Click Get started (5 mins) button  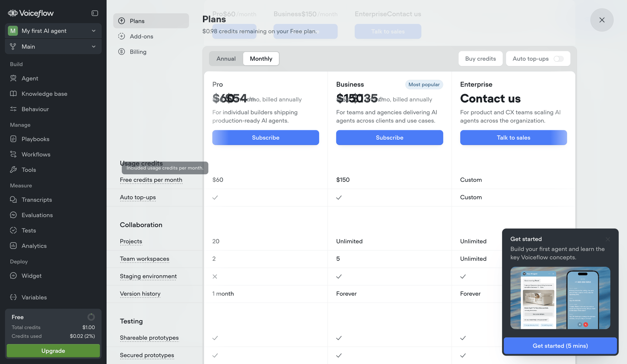[560, 346]
